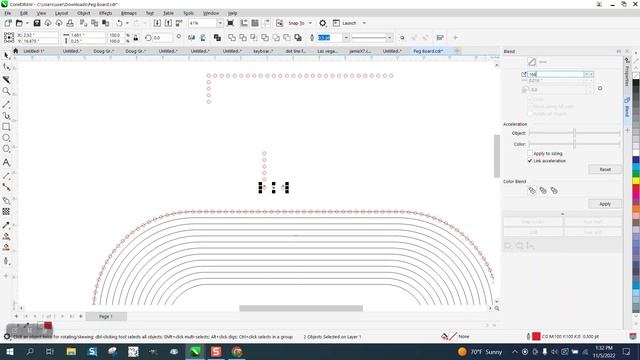Select the Freehand tool
Screen dimensions: 640x360
[6, 104]
